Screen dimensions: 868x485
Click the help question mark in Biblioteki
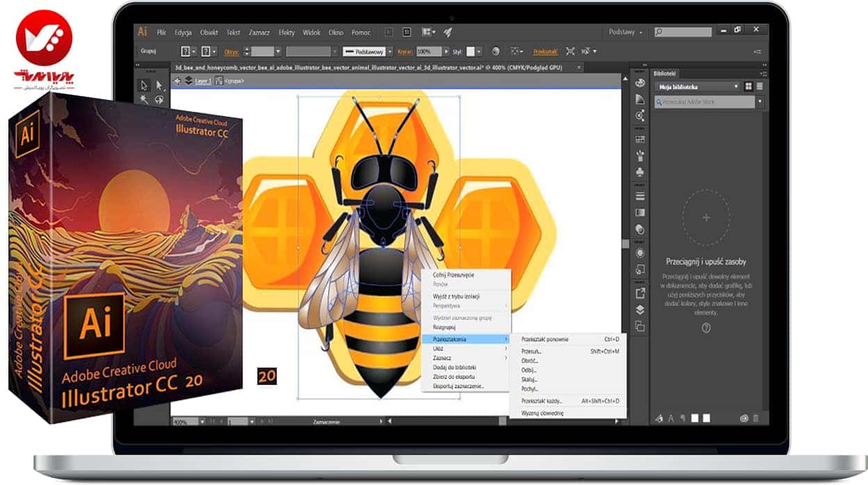pyautogui.click(x=707, y=328)
